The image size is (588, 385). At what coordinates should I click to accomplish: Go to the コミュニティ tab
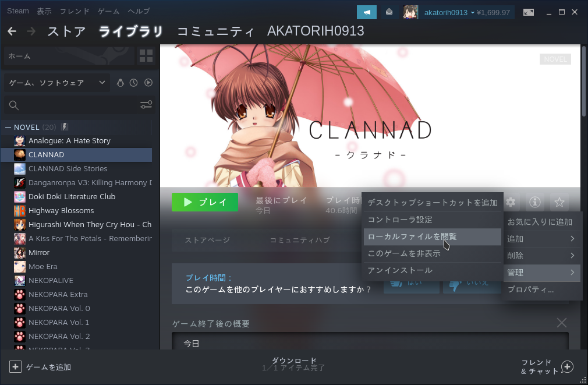(215, 31)
